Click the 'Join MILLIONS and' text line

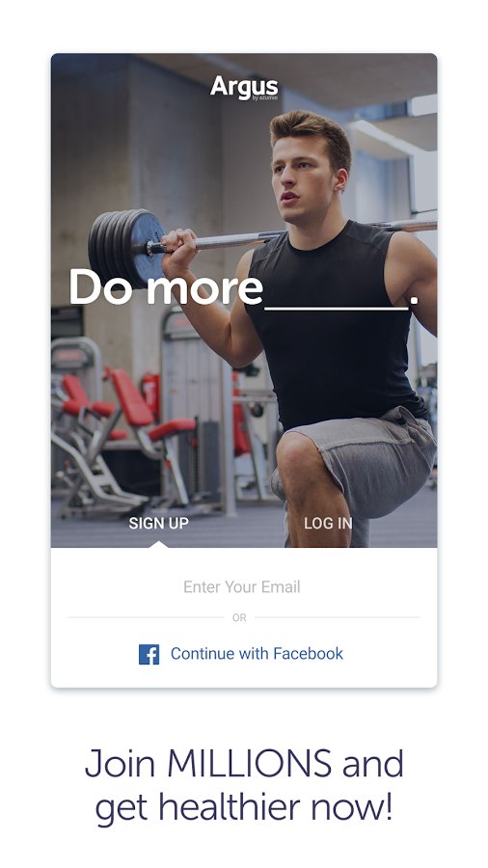click(x=244, y=764)
